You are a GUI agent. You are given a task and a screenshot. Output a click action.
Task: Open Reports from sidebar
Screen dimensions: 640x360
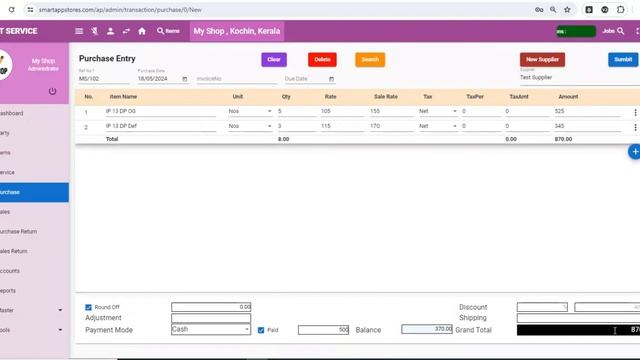[x=33, y=291]
